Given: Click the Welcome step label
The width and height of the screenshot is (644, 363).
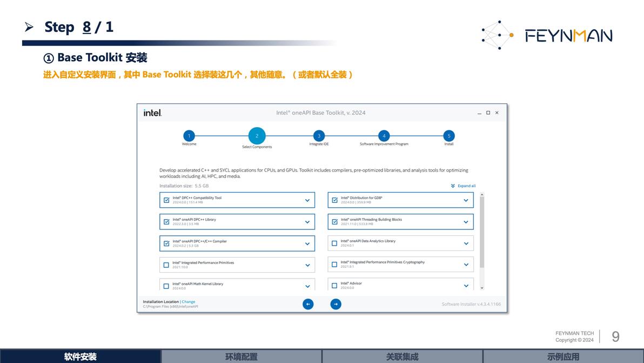Looking at the screenshot, I should 189,144.
